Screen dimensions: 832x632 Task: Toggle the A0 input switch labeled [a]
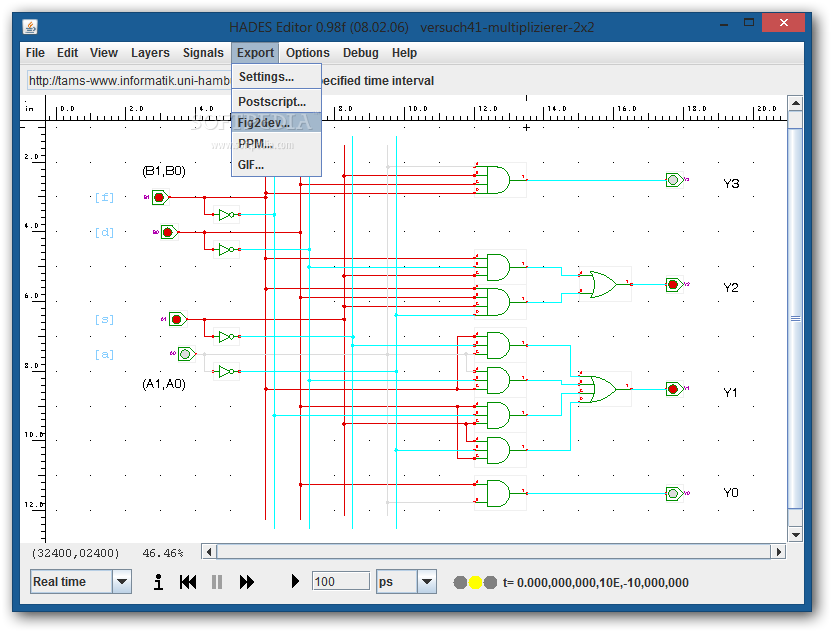click(x=186, y=354)
